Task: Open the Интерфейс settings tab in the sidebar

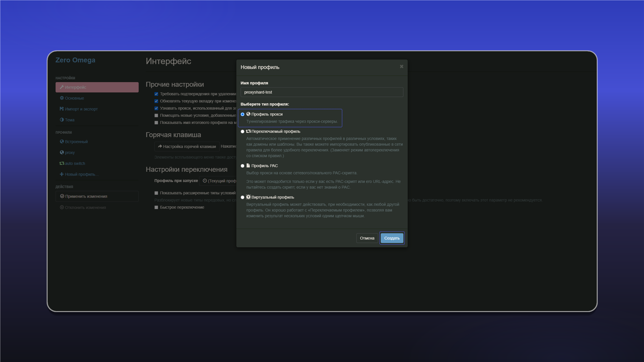Action: point(97,87)
